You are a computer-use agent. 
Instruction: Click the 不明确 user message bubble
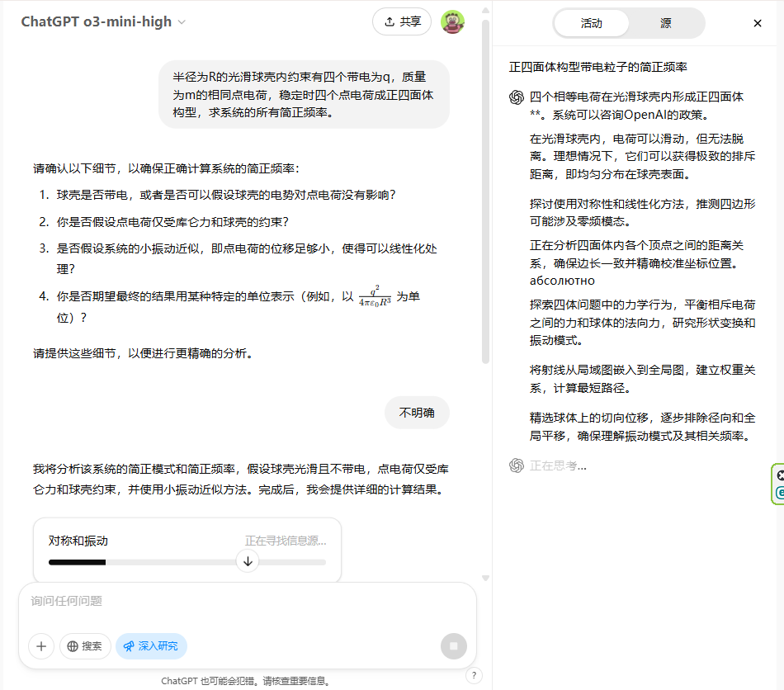pyautogui.click(x=417, y=413)
